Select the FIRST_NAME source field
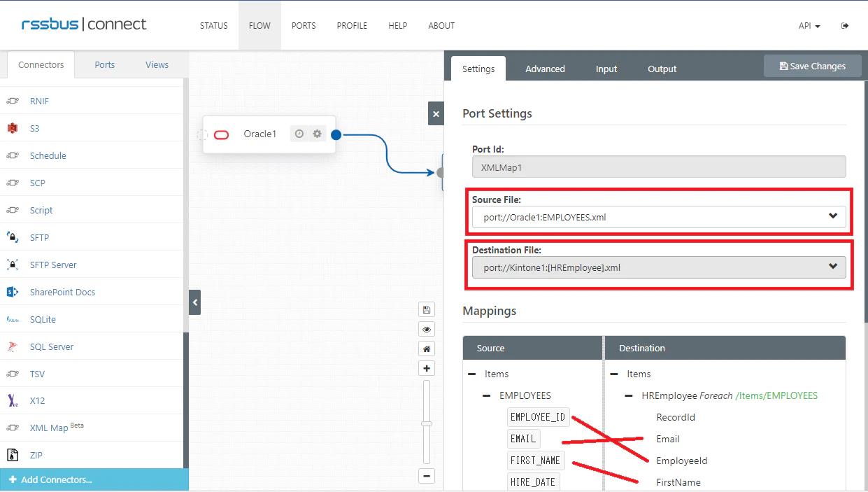The width and height of the screenshot is (868, 492). 536,461
